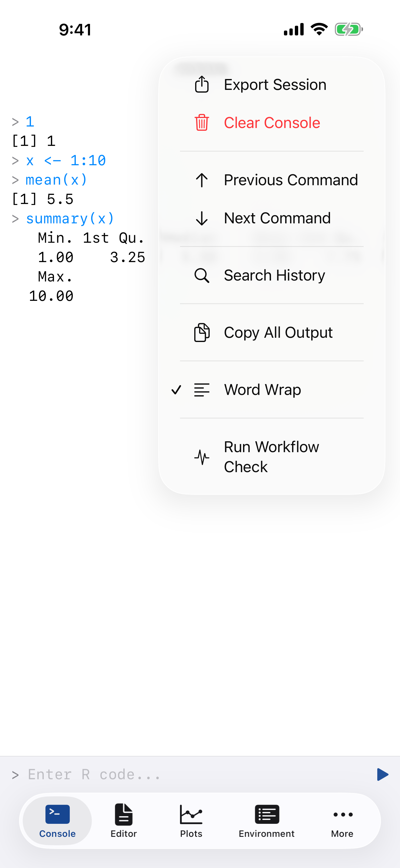The image size is (400, 868).
Task: Switch to the Editor tab
Action: [124, 820]
